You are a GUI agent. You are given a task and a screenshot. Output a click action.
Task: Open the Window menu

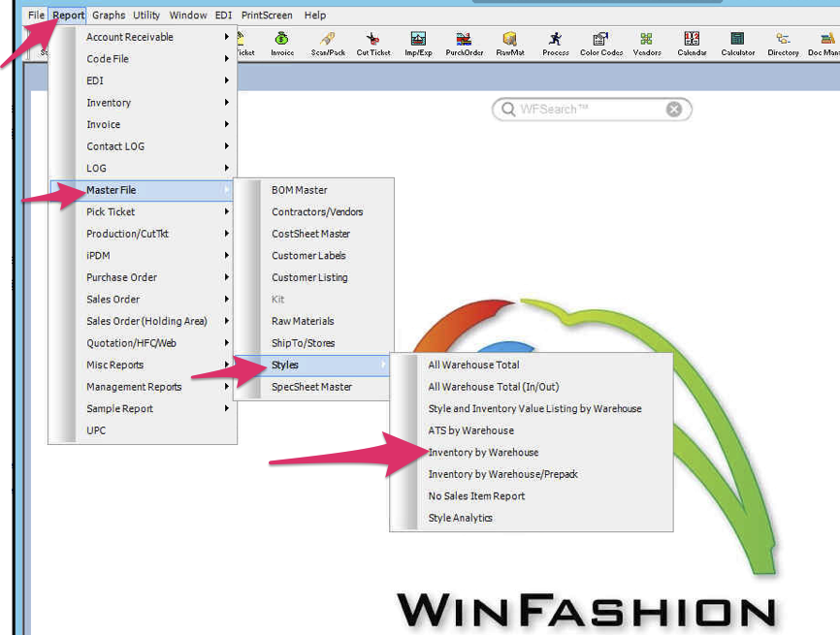(x=188, y=15)
